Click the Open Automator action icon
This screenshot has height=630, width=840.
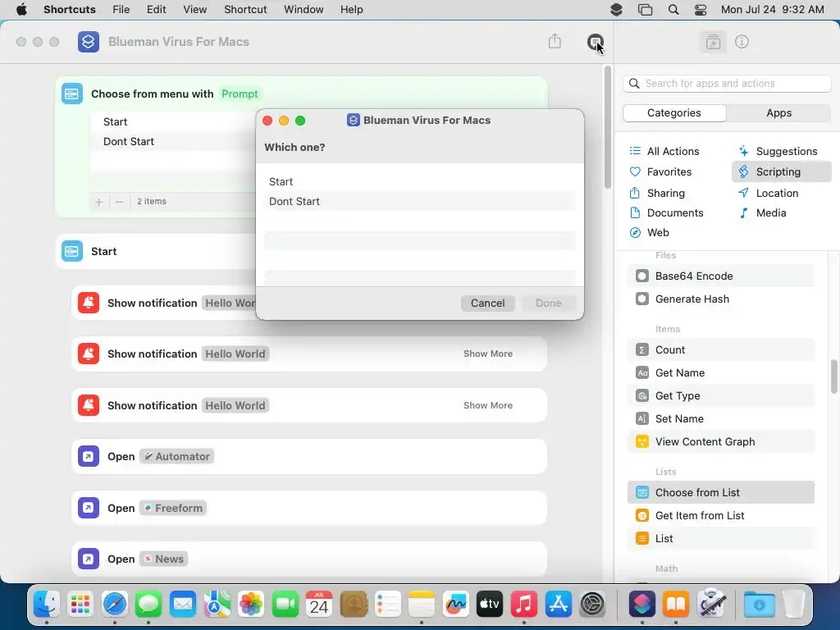[x=89, y=456]
